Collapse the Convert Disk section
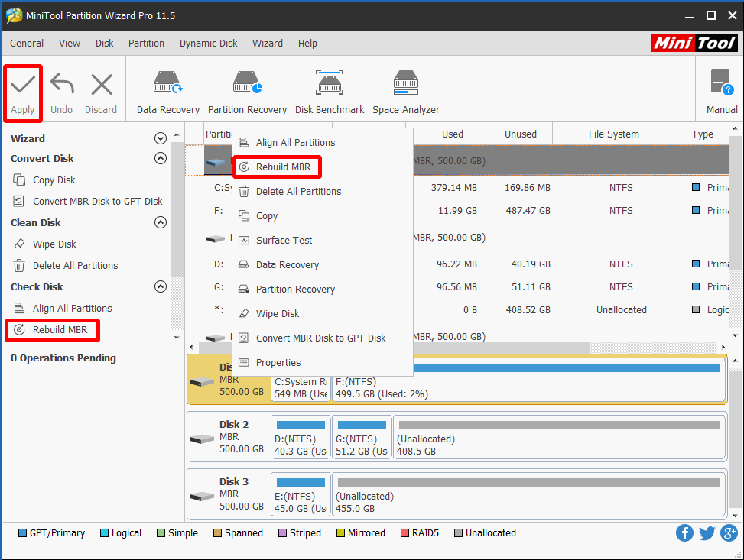Viewport: 744px width, 560px height. coord(161,158)
